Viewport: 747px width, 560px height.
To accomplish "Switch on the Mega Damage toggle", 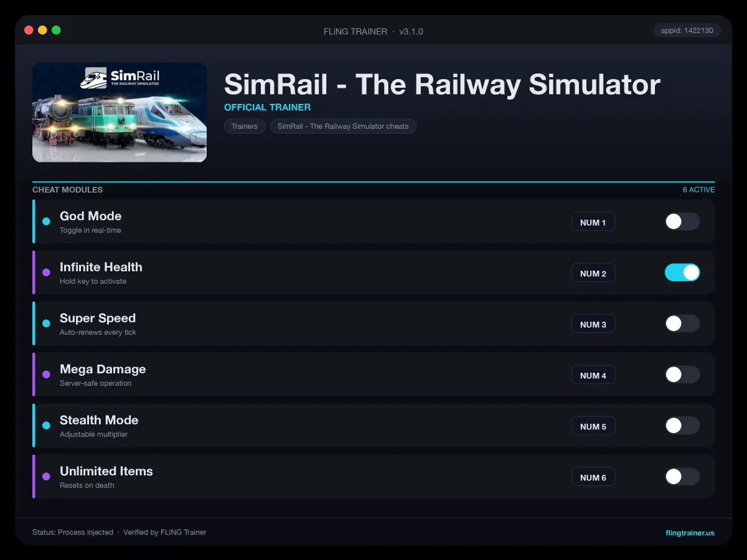I will (x=682, y=375).
